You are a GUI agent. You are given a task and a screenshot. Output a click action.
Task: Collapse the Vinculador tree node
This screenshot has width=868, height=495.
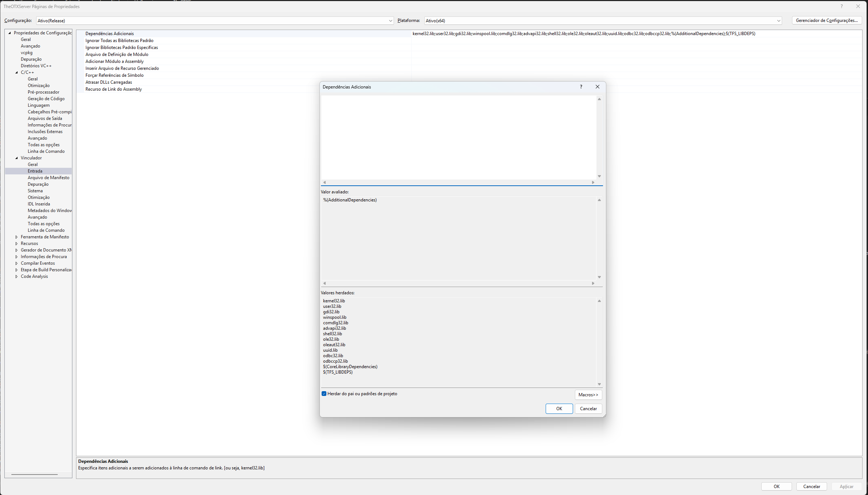(x=16, y=158)
